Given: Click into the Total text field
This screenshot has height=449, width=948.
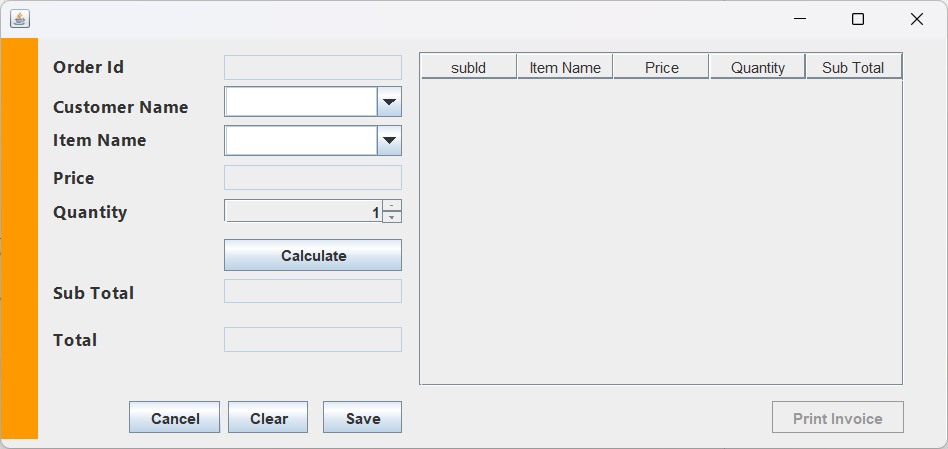Looking at the screenshot, I should coord(312,340).
